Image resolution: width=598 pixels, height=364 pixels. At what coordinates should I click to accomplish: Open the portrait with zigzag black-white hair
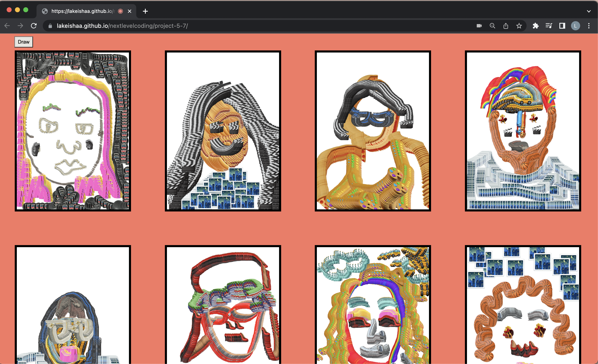(223, 131)
